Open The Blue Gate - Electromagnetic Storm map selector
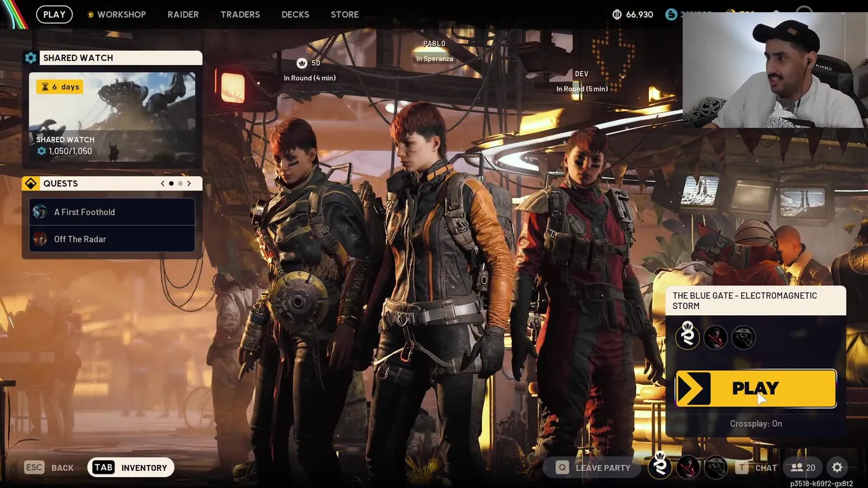Image resolution: width=868 pixels, height=488 pixels. (x=755, y=301)
